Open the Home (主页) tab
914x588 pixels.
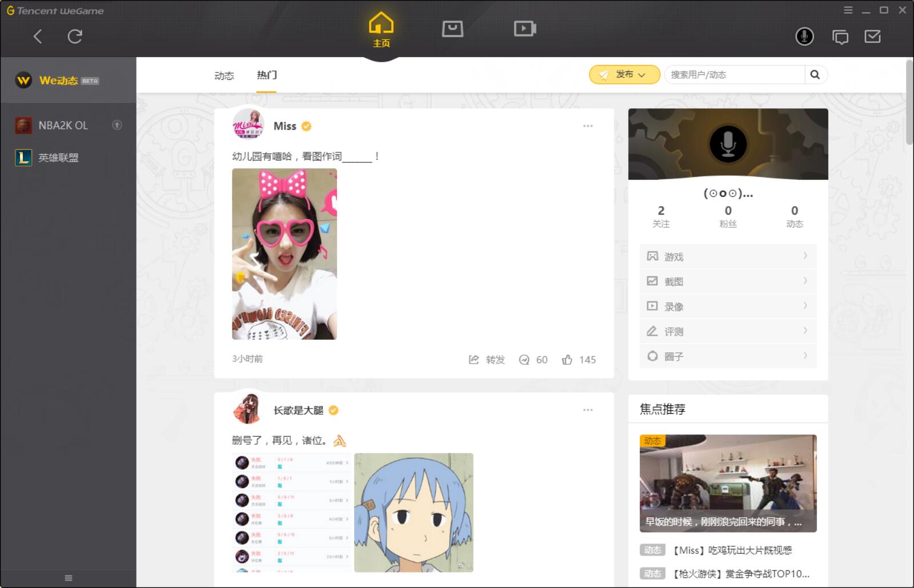[x=381, y=30]
